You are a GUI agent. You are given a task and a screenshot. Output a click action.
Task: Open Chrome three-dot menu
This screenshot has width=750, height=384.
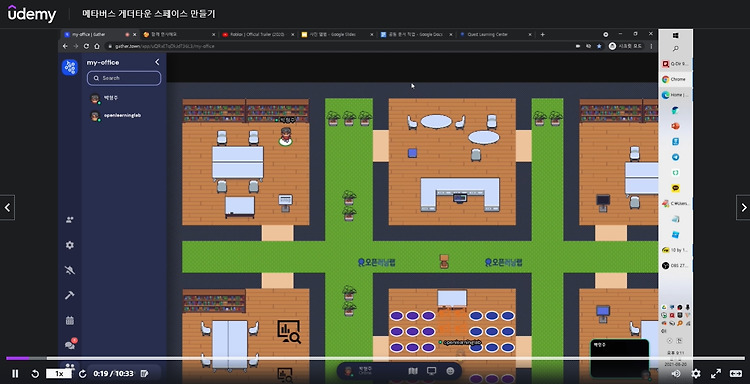651,46
